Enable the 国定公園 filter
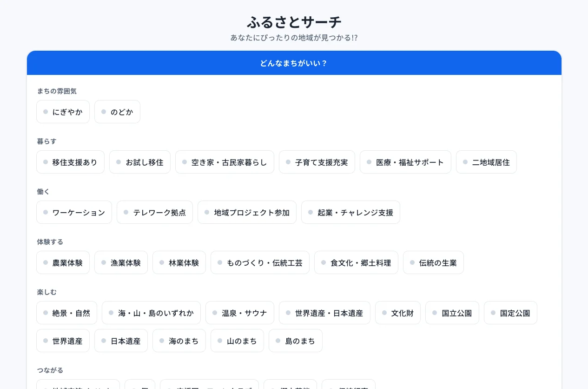Viewport: 588px width, 389px height. click(x=510, y=313)
